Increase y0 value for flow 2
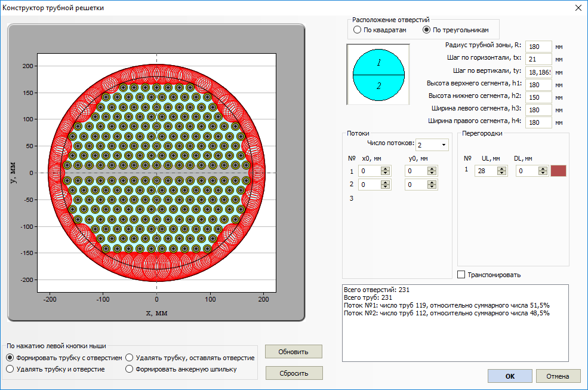 432,182
